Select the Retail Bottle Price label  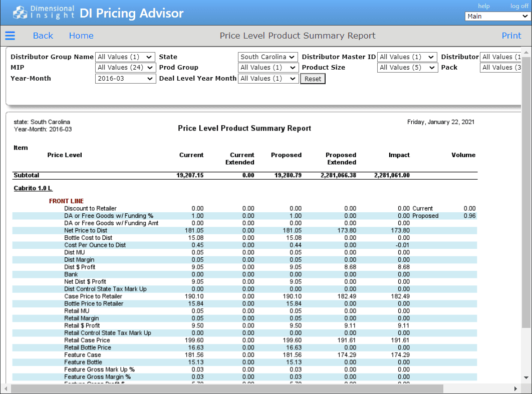[x=88, y=347]
